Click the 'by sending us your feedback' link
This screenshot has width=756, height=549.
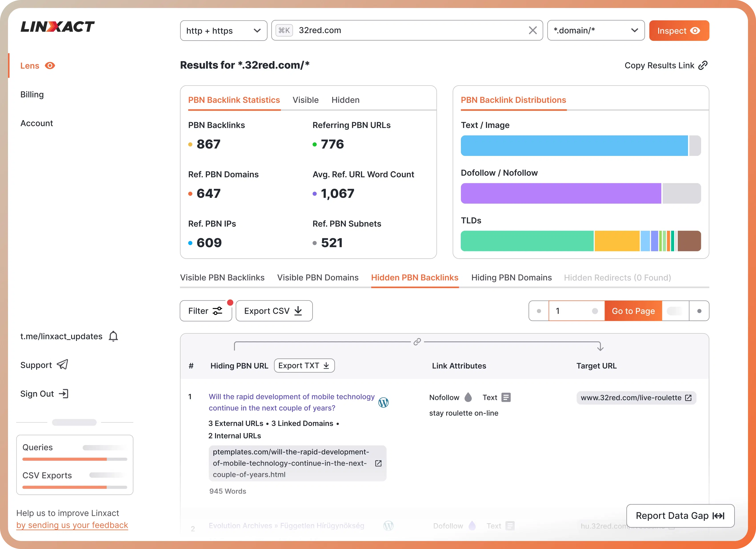pos(72,525)
